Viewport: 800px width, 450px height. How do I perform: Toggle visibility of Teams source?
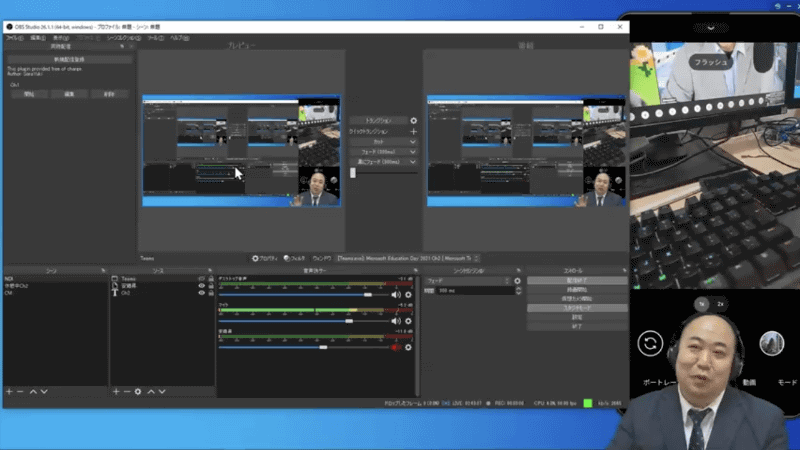point(201,279)
